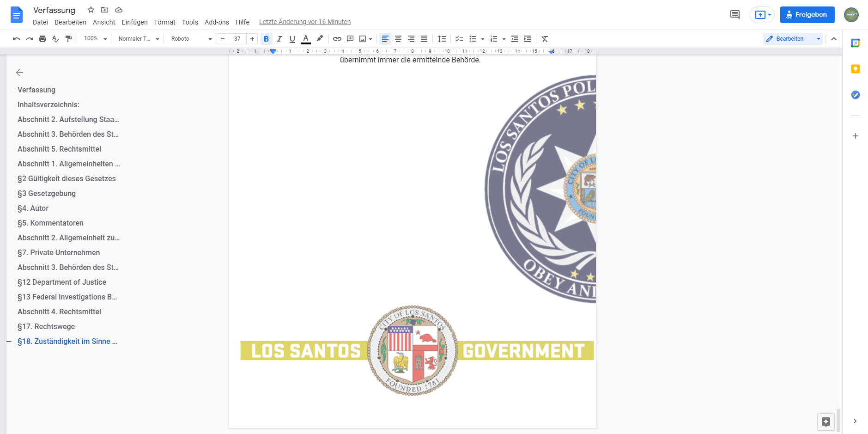
Task: Open the 'Letzte Änderung vor 16 Minuten' link
Action: point(304,22)
